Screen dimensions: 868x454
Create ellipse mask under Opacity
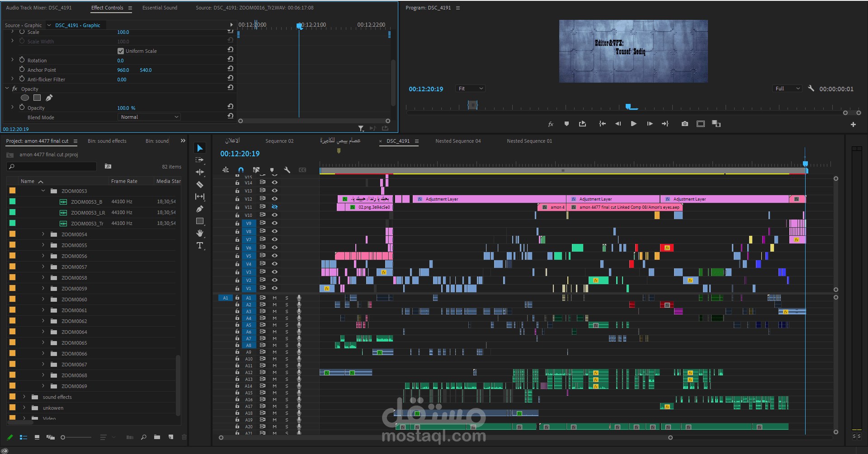point(25,98)
